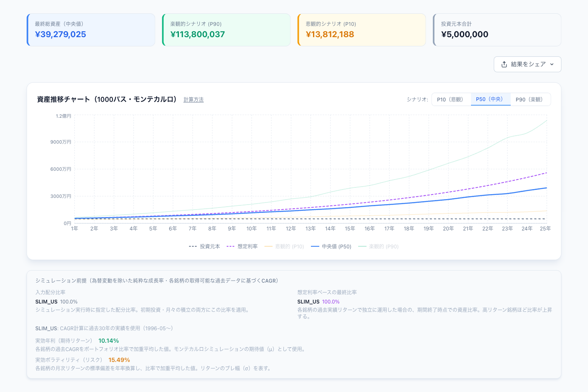Image resolution: width=588 pixels, height=392 pixels.
Task: Open the 最終総資産（中央値）summary card
Action: pos(91,30)
